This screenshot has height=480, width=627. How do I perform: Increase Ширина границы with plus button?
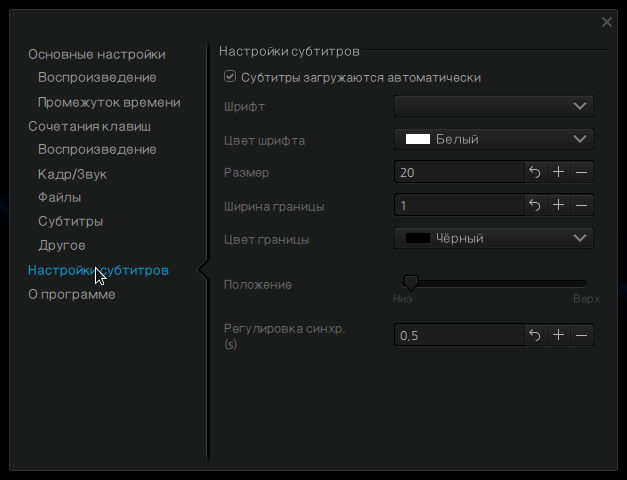tap(558, 205)
